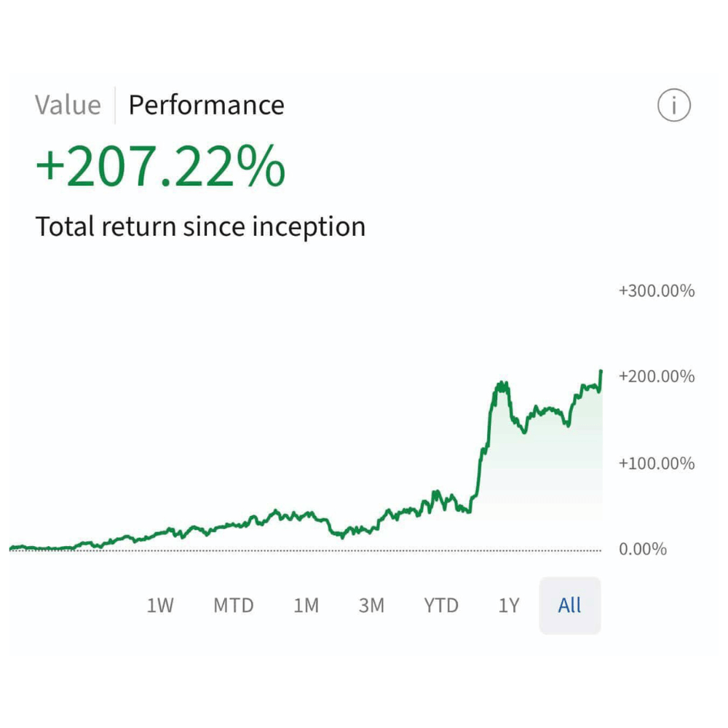Choose the 1M time range

tap(306, 605)
